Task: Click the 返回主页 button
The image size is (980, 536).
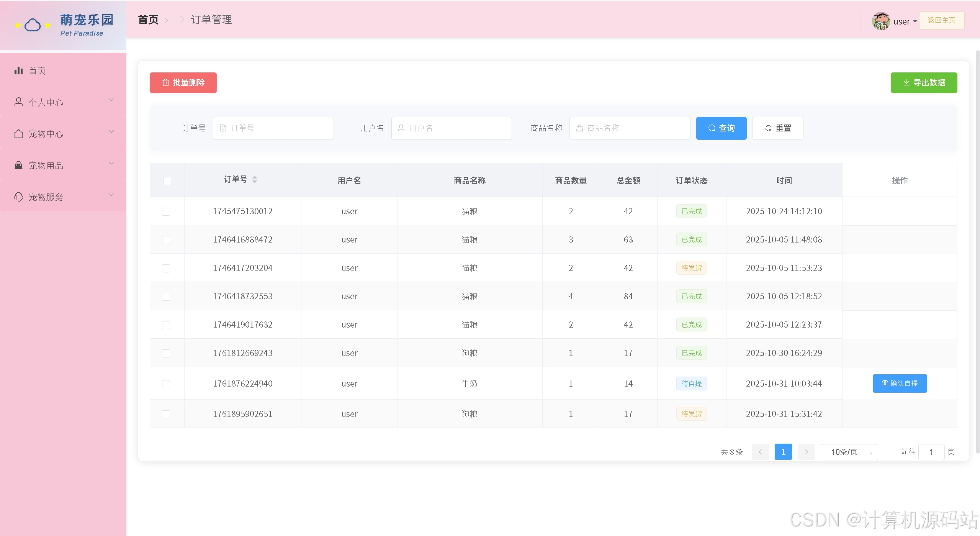Action: coord(942,20)
